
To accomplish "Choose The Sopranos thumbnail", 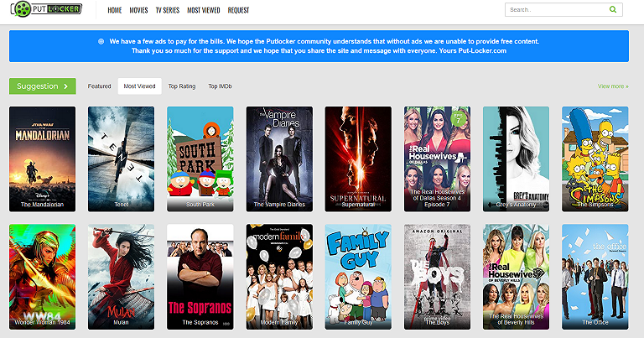I will pos(200,274).
